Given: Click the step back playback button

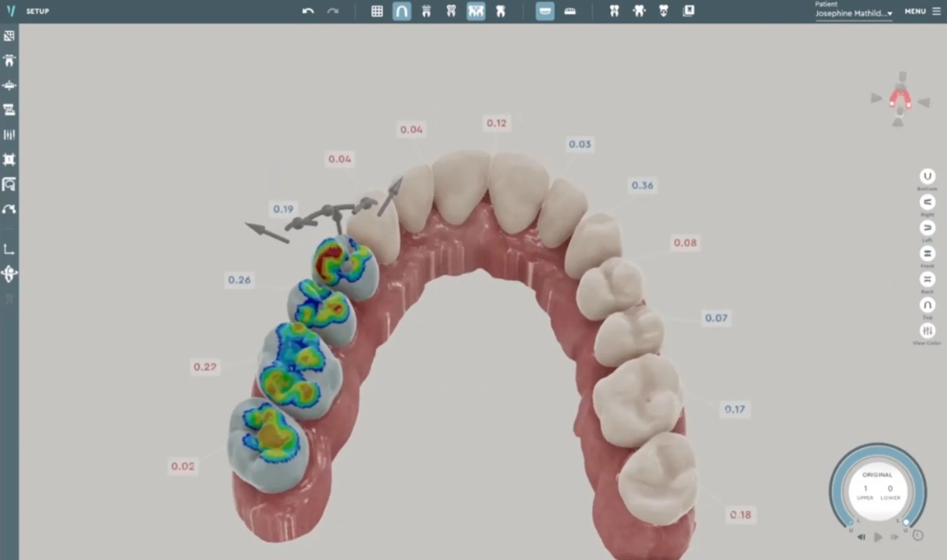Looking at the screenshot, I should click(861, 537).
